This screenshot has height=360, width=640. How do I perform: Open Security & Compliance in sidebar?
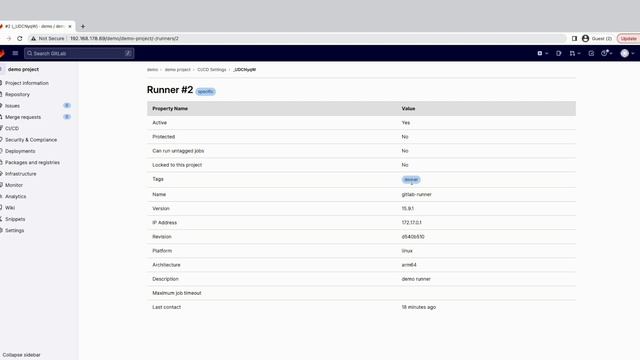(x=31, y=140)
